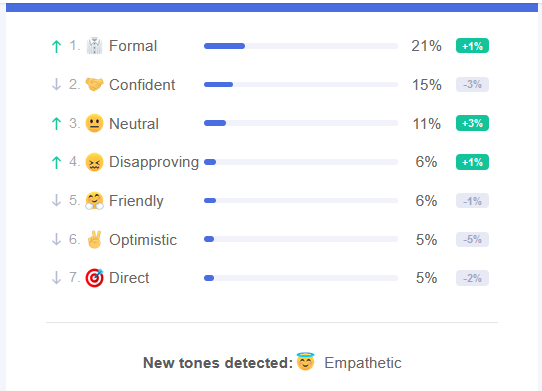Click the Direct tone label
This screenshot has width=542, height=391.
pyautogui.click(x=129, y=278)
